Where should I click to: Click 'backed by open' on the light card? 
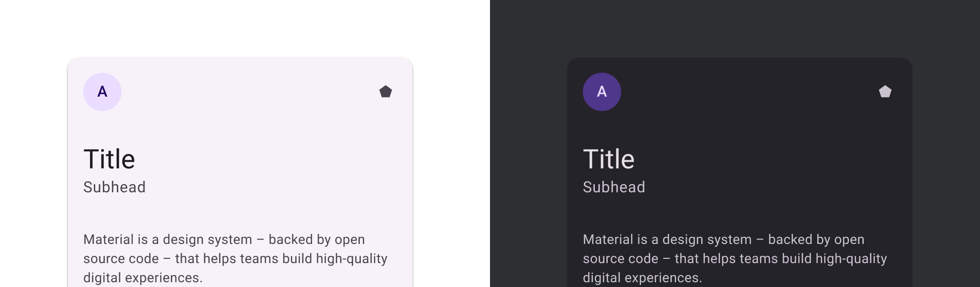(x=317, y=240)
